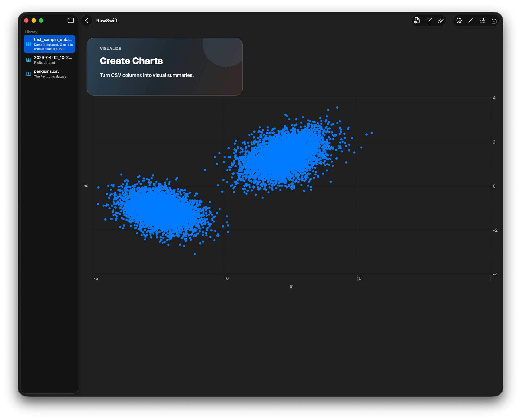
Task: Click the x axis label
Action: (x=291, y=287)
